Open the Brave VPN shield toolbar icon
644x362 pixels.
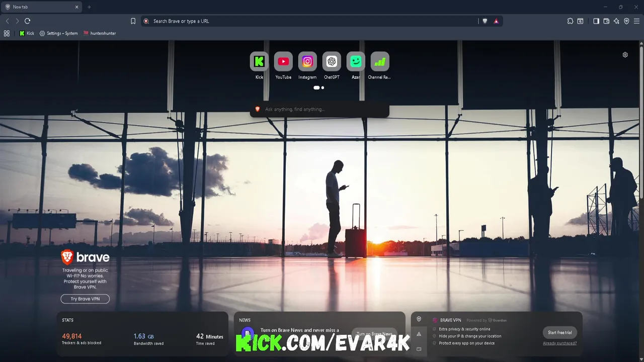[x=626, y=21]
